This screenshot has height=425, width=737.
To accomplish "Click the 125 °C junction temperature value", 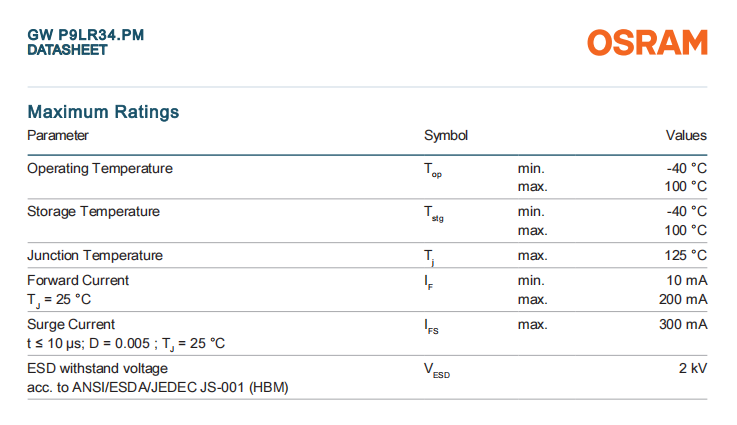I will coord(685,255).
